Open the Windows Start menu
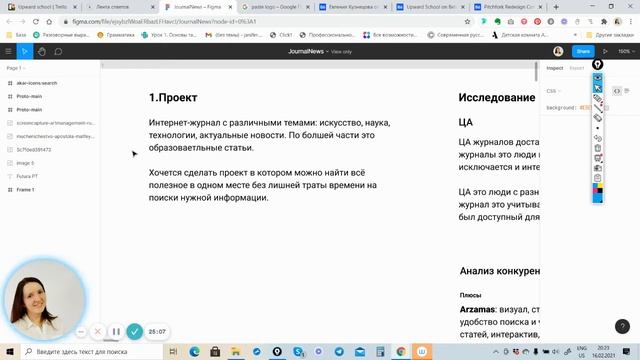Viewport: 640px width, 360px height. point(10,351)
